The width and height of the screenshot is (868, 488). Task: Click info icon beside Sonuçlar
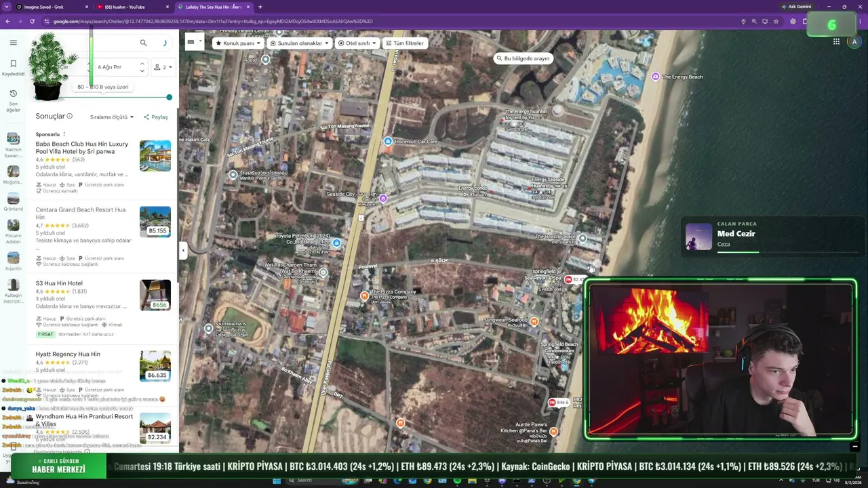tap(69, 117)
